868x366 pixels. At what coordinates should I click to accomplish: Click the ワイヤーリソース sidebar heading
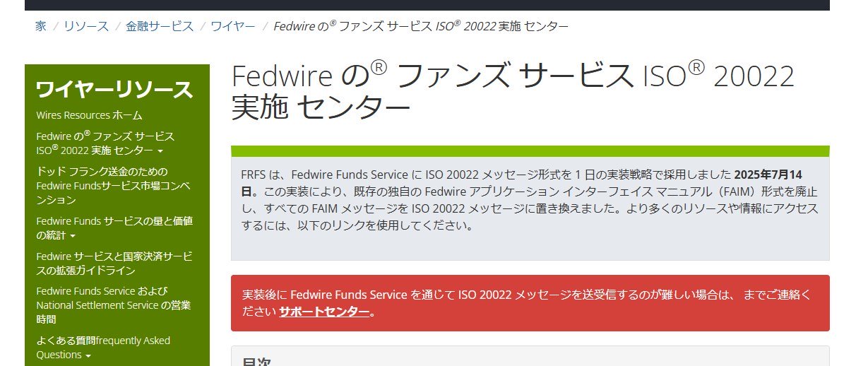114,90
